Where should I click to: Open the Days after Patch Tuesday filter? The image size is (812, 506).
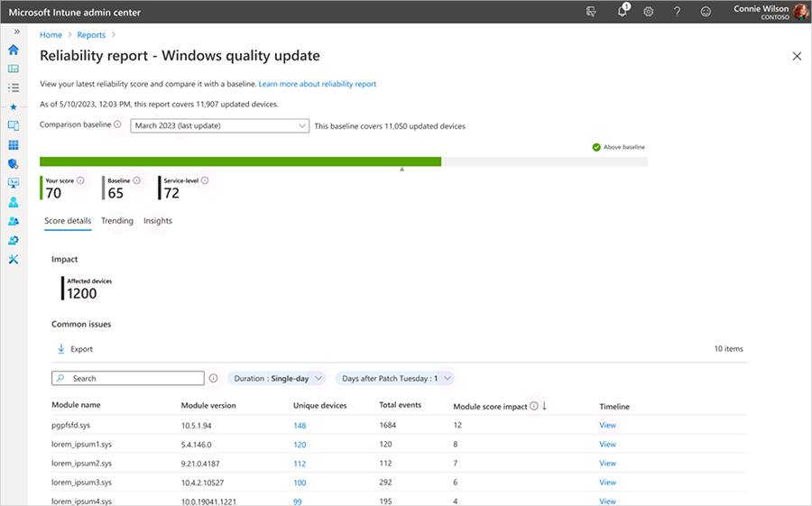(x=396, y=379)
